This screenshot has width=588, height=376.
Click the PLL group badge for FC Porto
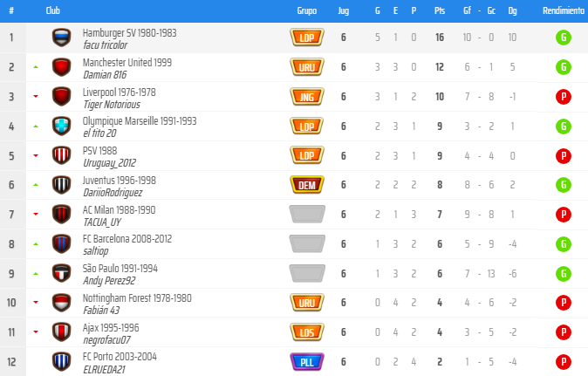[306, 361]
